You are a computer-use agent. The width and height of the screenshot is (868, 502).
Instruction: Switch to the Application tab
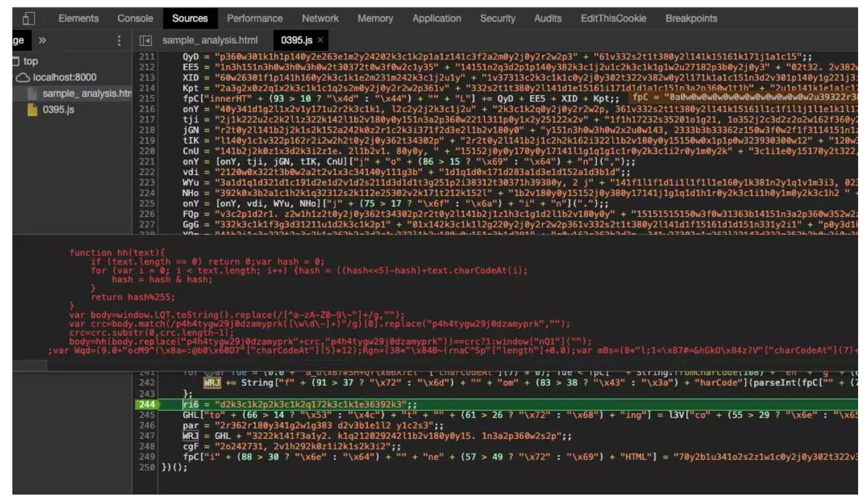pos(436,19)
